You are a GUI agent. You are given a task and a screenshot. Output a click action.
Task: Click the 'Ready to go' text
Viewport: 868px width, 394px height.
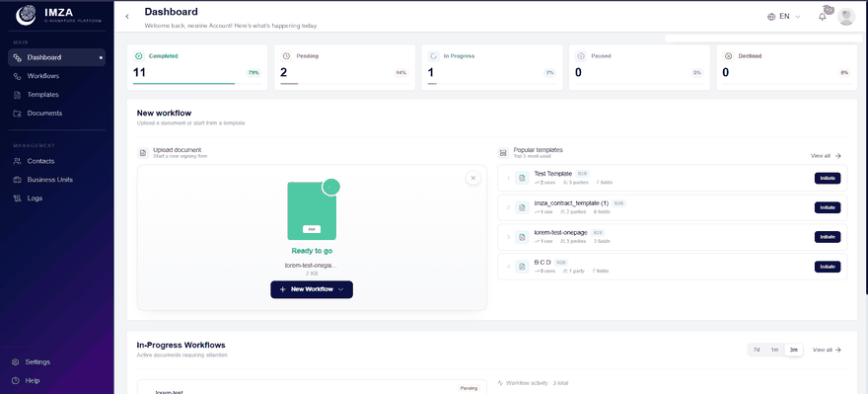coord(312,251)
